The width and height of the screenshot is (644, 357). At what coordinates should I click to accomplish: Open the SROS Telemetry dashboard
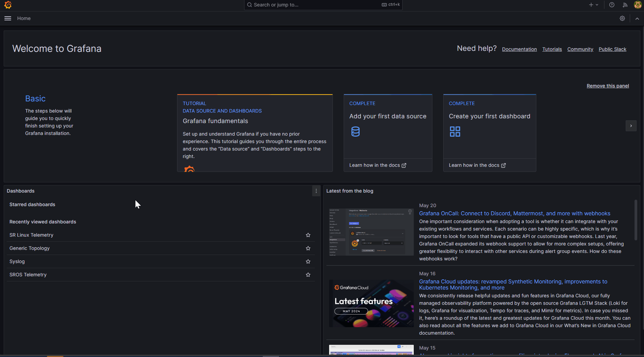pos(28,275)
